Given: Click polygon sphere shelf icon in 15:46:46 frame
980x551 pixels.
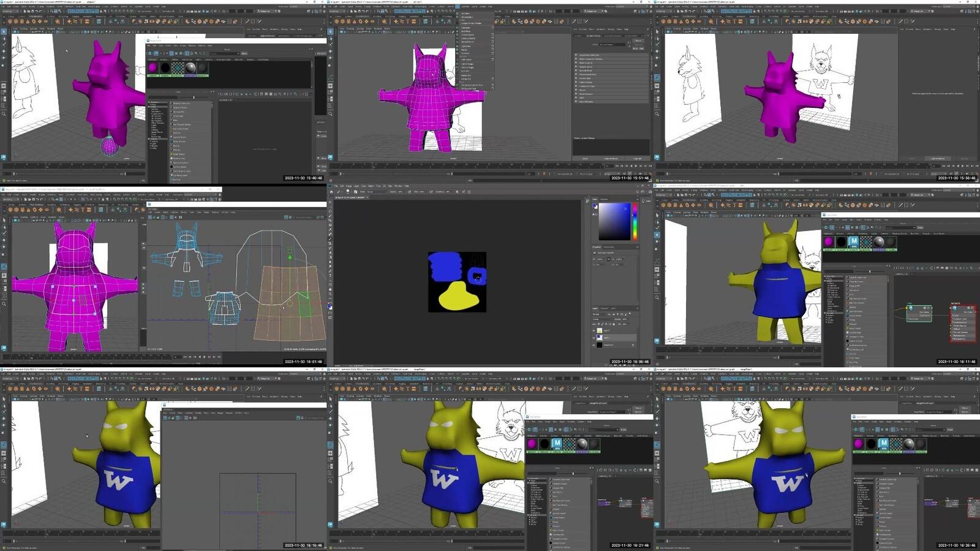Looking at the screenshot, I should pos(9,21).
